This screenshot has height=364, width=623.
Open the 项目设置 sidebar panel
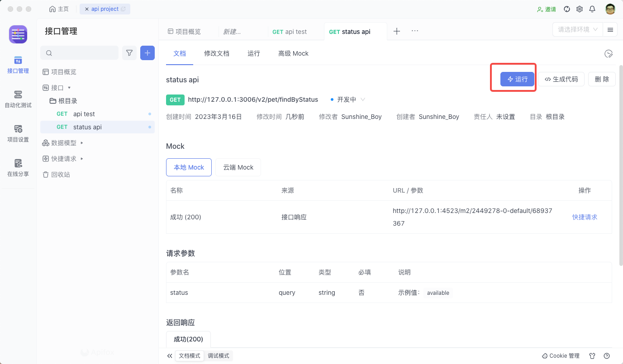pyautogui.click(x=18, y=134)
